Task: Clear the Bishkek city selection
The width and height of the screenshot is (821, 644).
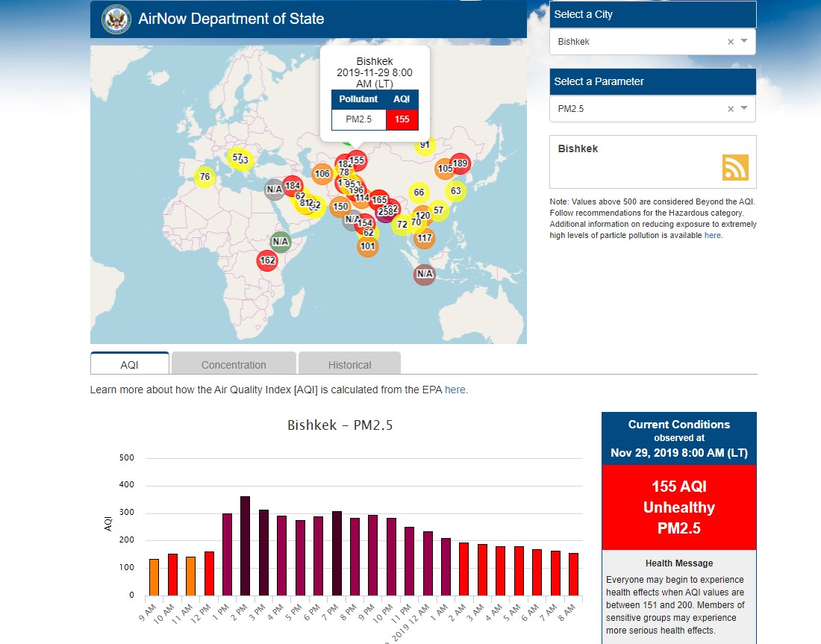Action: click(x=731, y=42)
